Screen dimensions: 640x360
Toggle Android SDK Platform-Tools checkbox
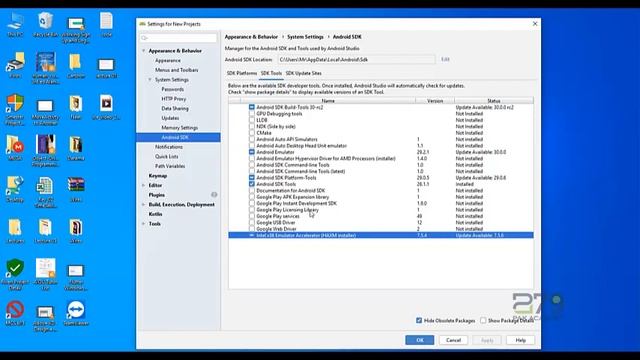pos(251,178)
